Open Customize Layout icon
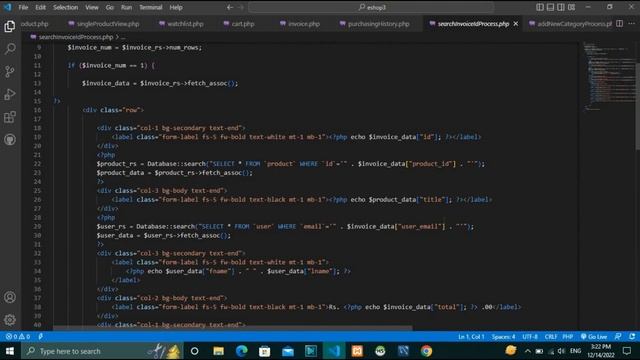Image resolution: width=640 pixels, height=360 pixels. (x=572, y=7)
